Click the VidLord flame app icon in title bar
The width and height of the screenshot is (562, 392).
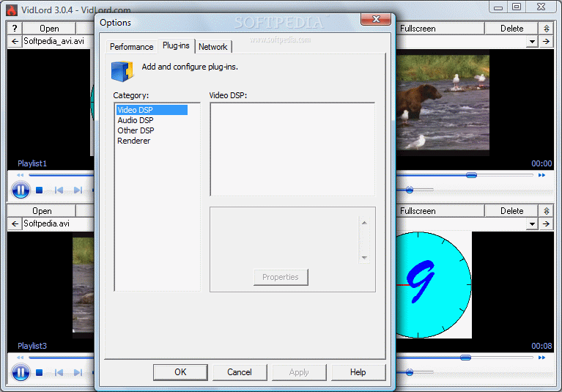pos(12,10)
